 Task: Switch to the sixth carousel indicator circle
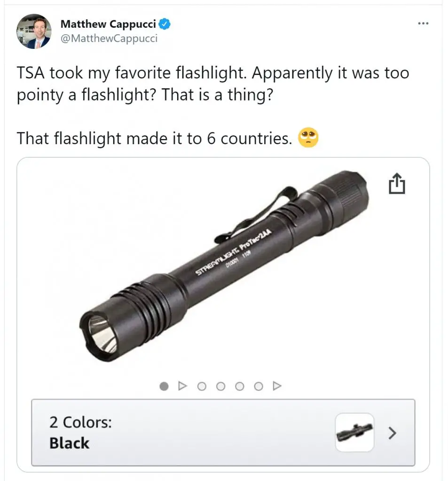[x=259, y=386]
